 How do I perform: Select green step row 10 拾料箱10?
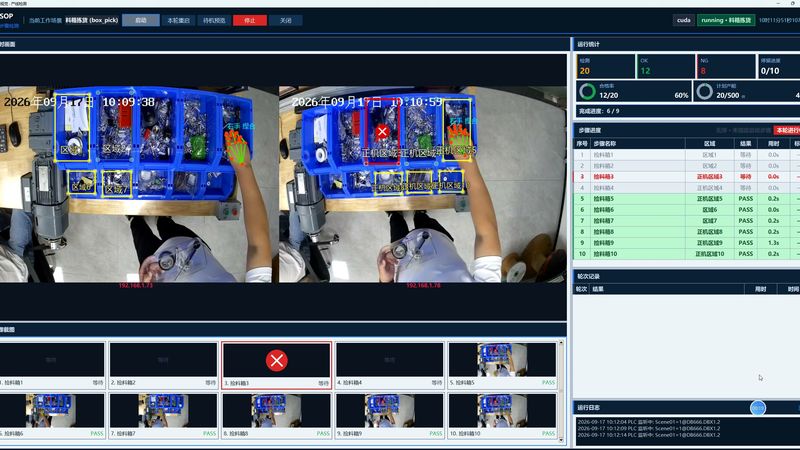pyautogui.click(x=687, y=254)
